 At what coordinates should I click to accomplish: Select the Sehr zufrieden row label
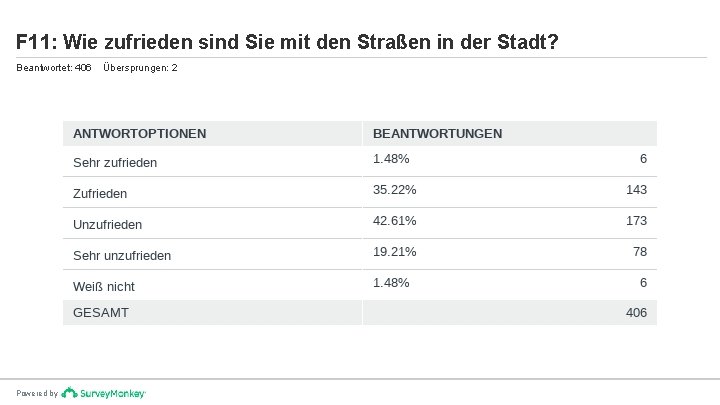click(x=115, y=163)
